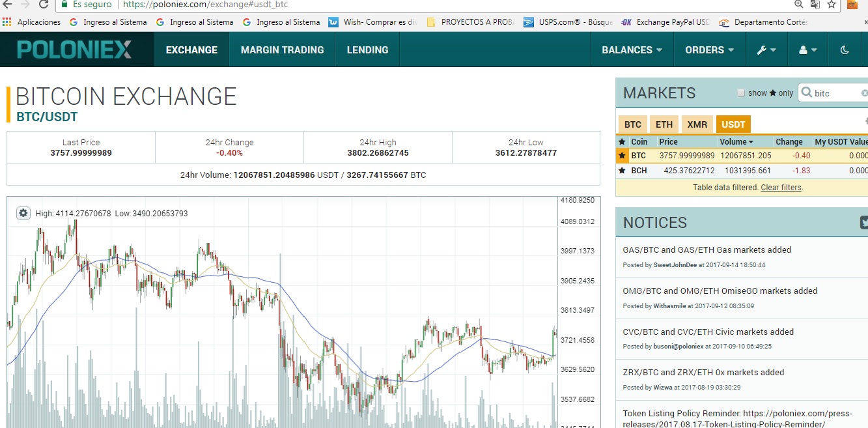Viewport: 868px width, 428px height.
Task: Click the Twitter icon in Notices
Action: (863, 223)
